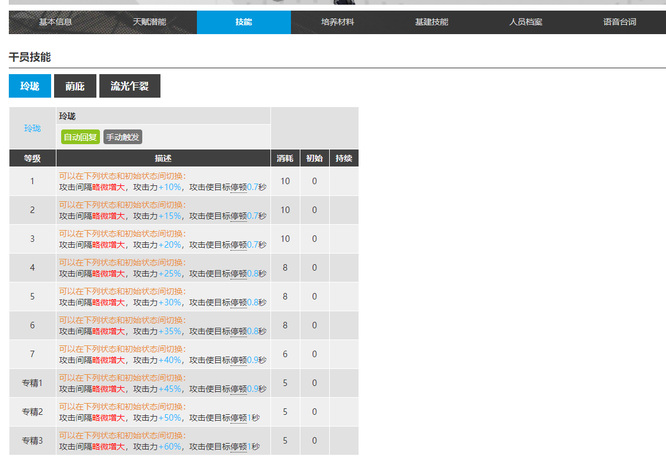
Task: Click the 停顿 term in level 4 row
Action: pos(238,273)
